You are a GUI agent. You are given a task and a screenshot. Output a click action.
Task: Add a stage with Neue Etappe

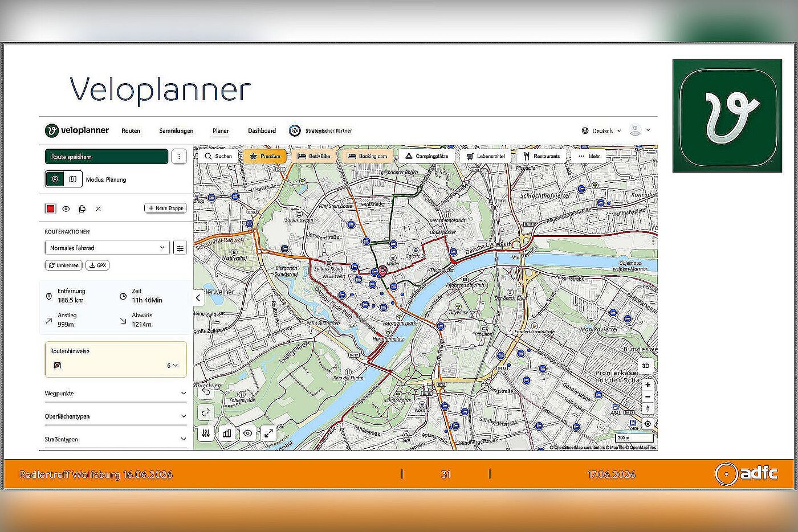166,208
